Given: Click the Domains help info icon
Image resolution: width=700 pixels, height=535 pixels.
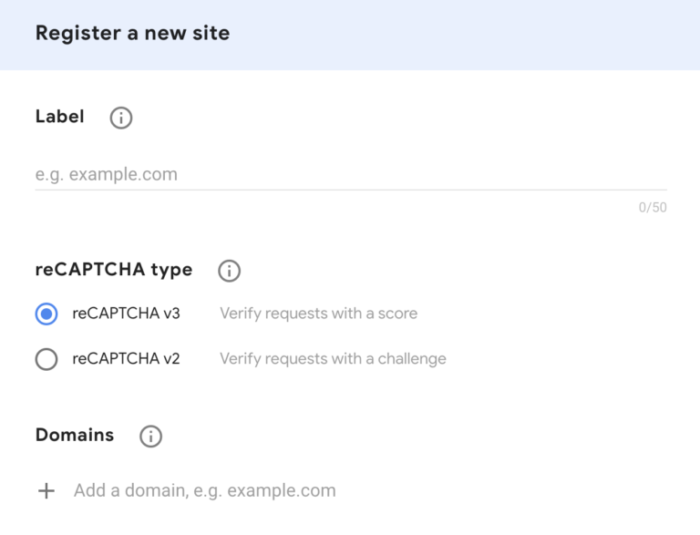Looking at the screenshot, I should [150, 437].
